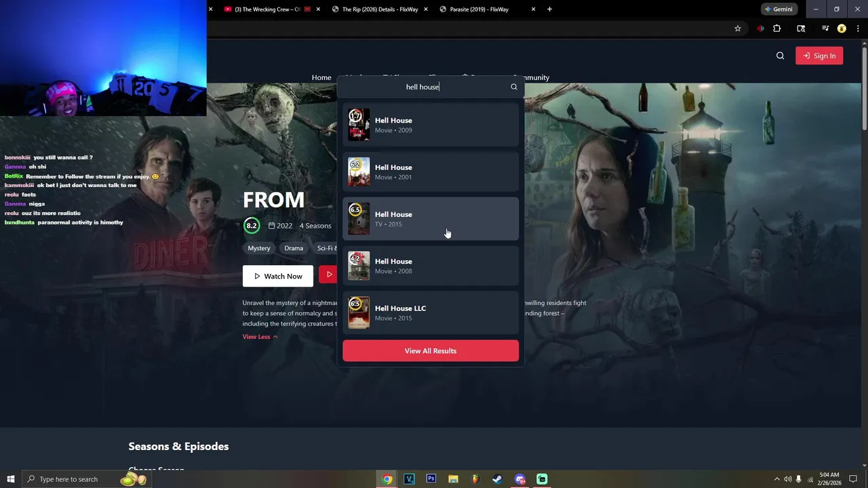Screen dimensions: 868x488
Task: Click '4 Seasons' text under FROM
Action: tap(315, 226)
